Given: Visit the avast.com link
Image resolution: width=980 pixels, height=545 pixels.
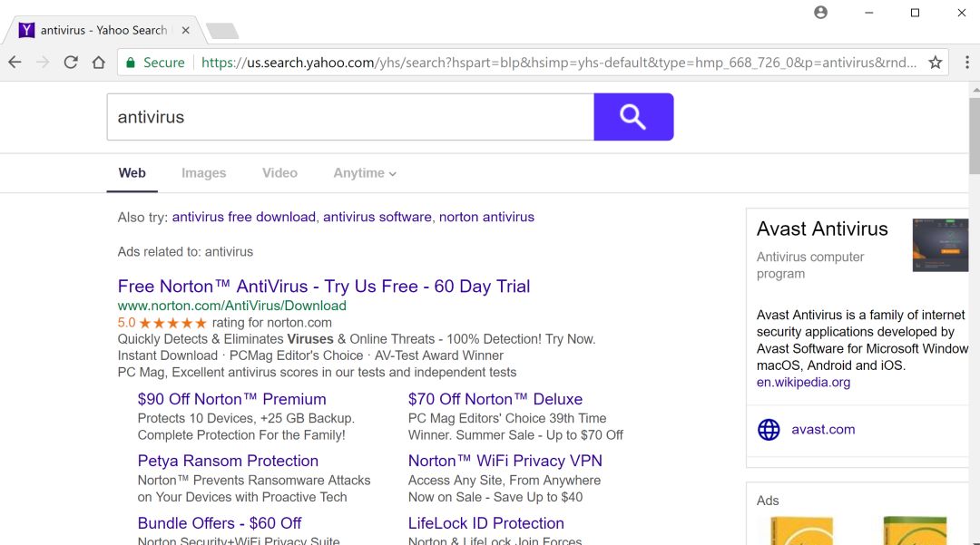Looking at the screenshot, I should [x=823, y=430].
